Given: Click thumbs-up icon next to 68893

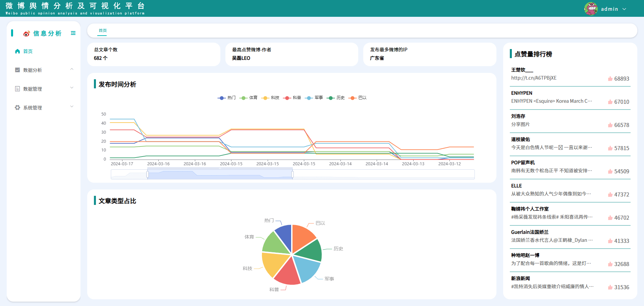Looking at the screenshot, I should pyautogui.click(x=610, y=79).
